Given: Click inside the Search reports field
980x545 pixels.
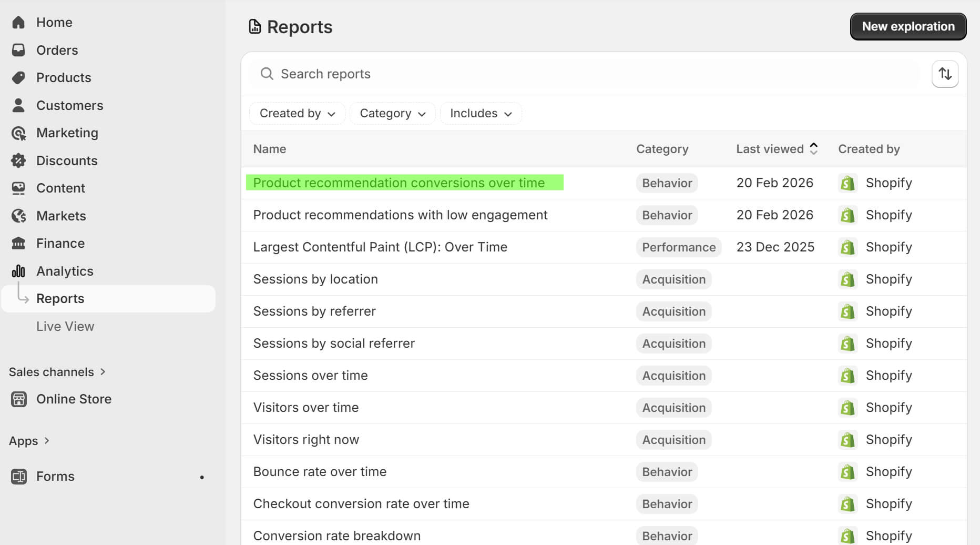Looking at the screenshot, I should (473, 74).
